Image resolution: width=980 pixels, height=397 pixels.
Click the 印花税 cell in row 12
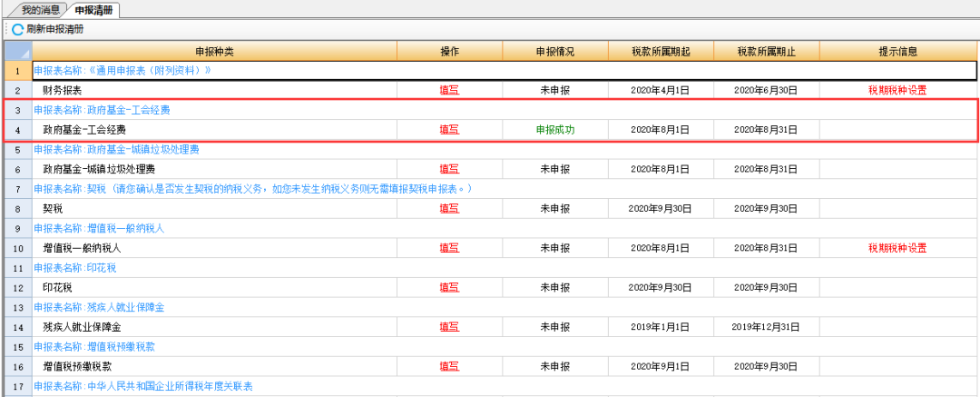click(x=214, y=288)
